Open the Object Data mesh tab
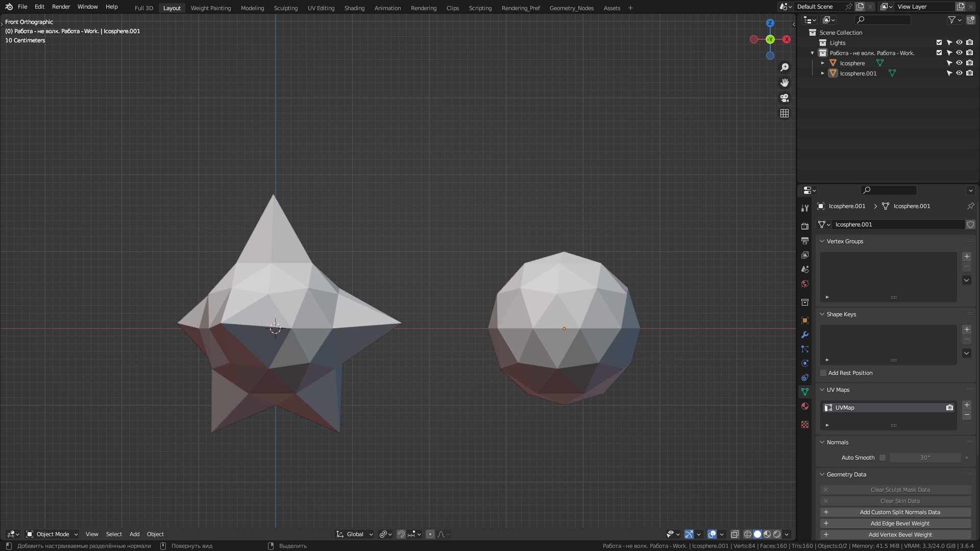The width and height of the screenshot is (980, 551). (x=805, y=392)
